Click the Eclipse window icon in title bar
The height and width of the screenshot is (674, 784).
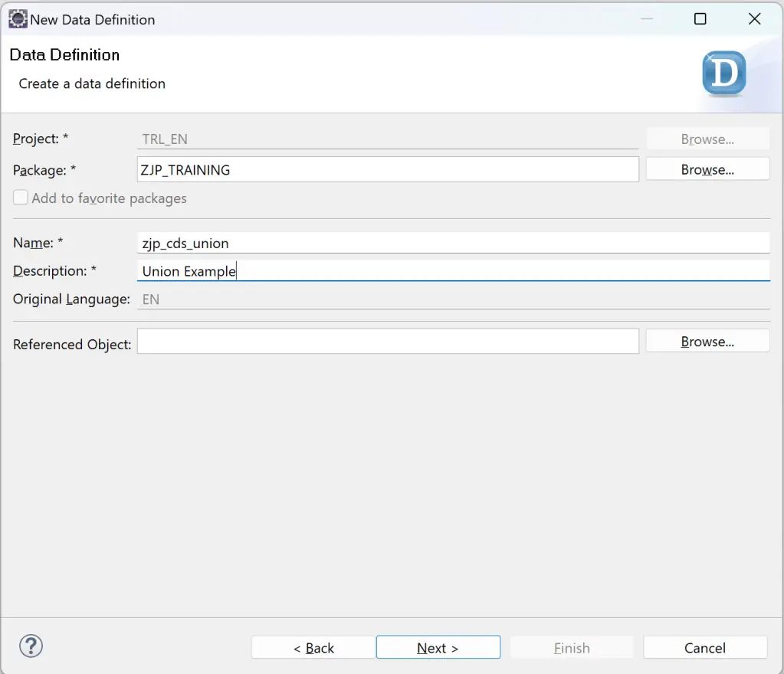[18, 19]
